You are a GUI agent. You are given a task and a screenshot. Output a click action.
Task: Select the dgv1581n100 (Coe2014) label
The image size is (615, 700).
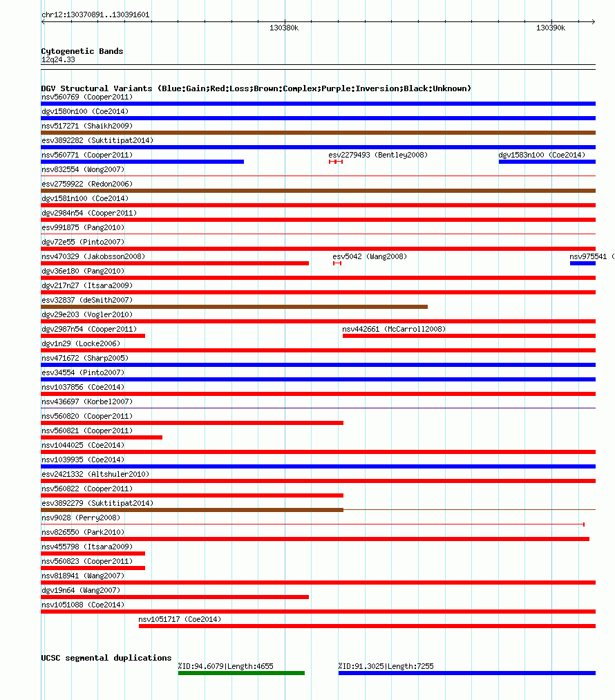point(85,198)
